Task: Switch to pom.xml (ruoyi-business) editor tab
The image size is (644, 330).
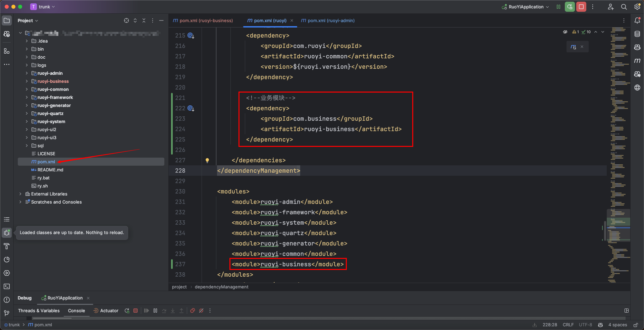Action: (203, 20)
